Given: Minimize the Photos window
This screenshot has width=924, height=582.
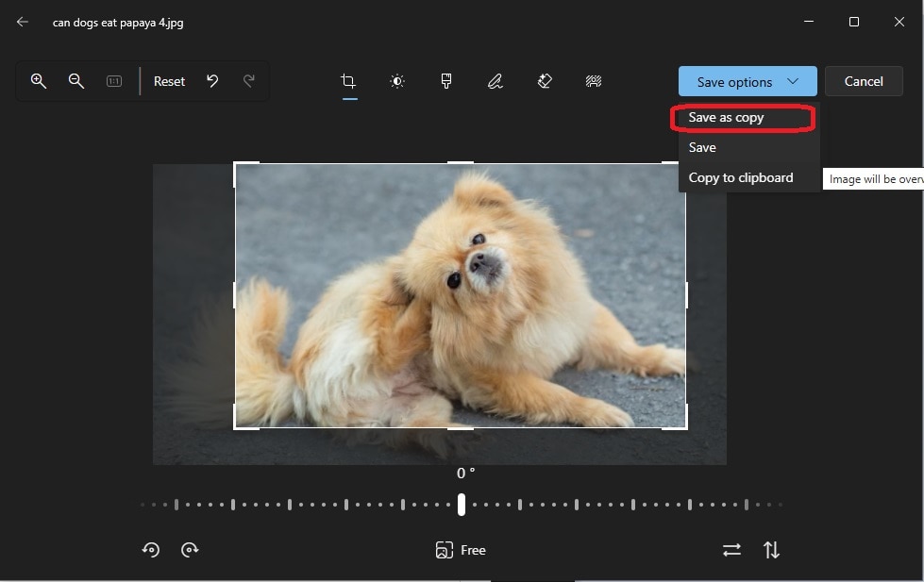Looking at the screenshot, I should (809, 22).
